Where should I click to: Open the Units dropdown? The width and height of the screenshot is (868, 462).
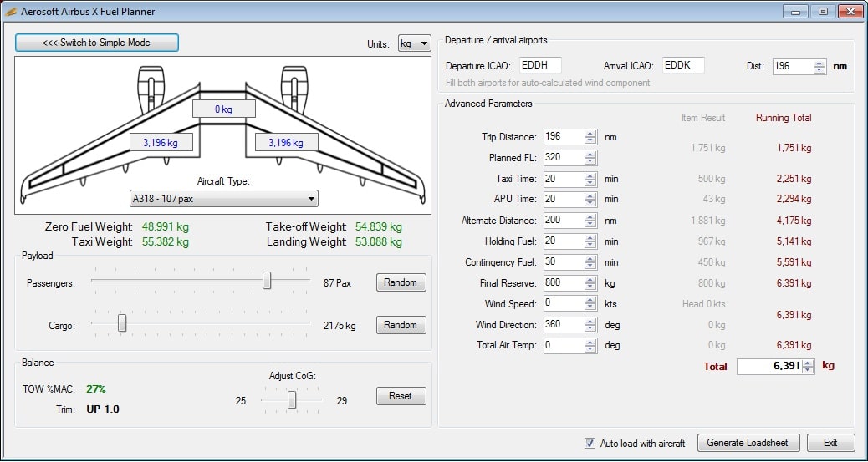pos(415,43)
